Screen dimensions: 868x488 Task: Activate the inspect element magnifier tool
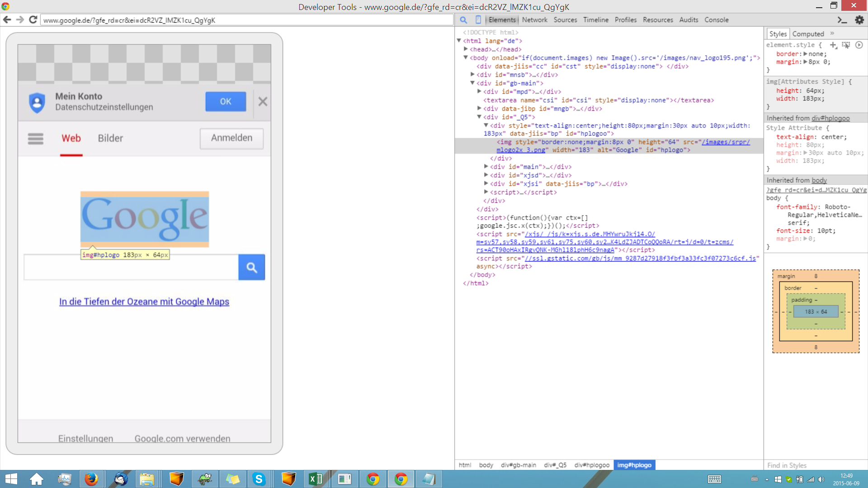tap(463, 20)
